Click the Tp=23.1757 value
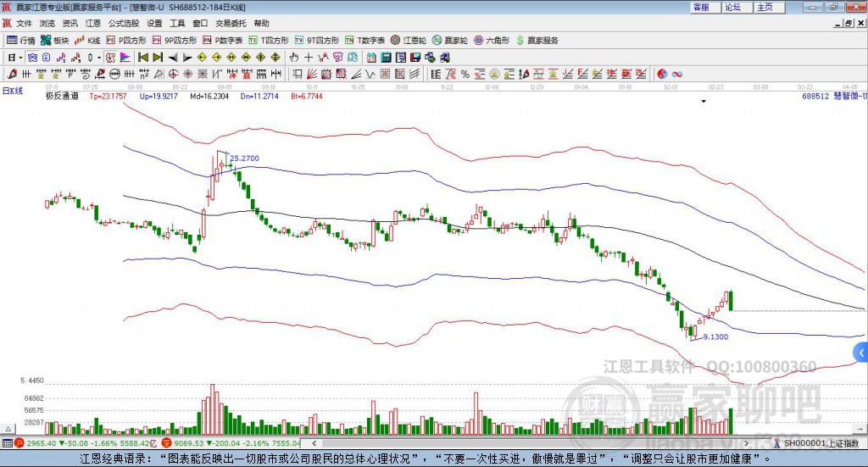 [x=108, y=96]
